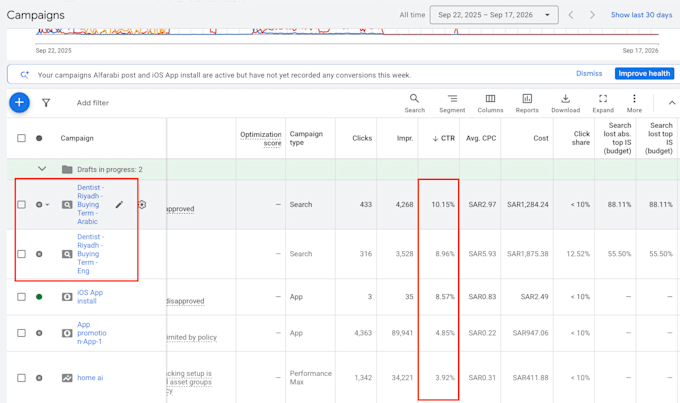Sort by the Optimization score column header
680x403 pixels.
click(x=261, y=139)
